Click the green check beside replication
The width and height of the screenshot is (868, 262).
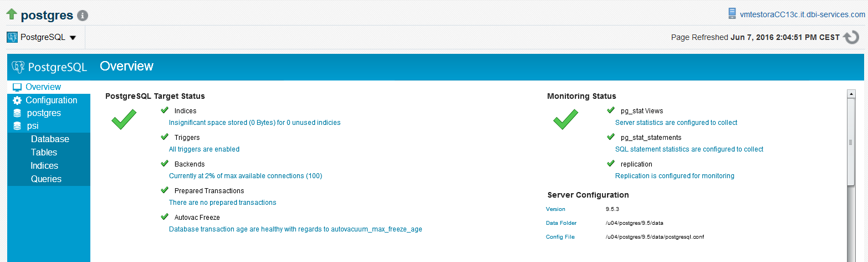[611, 163]
